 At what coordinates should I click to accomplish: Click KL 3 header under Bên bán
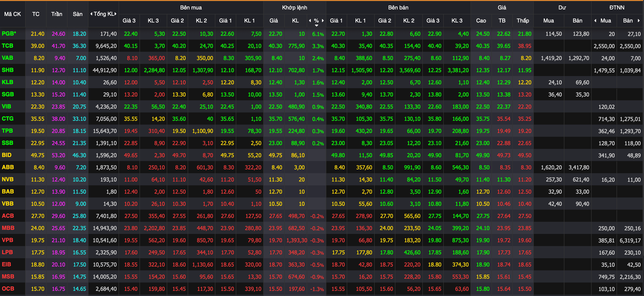coord(457,21)
